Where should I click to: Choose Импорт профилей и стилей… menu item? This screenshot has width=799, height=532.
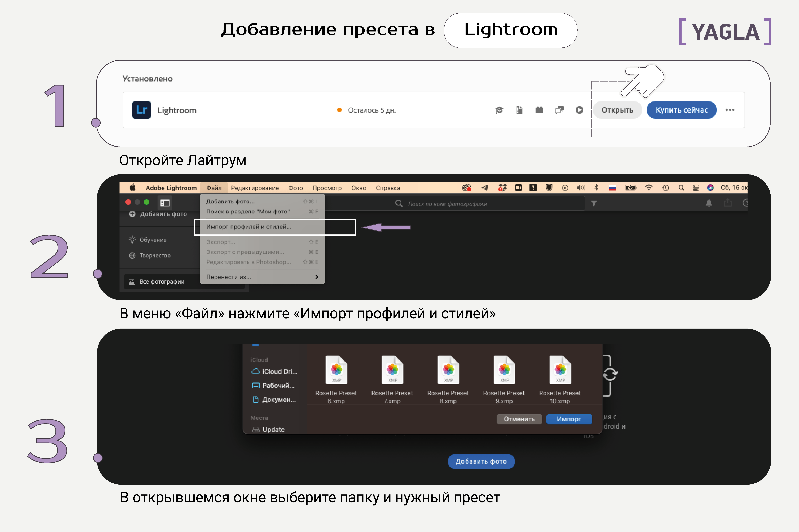[262, 227]
